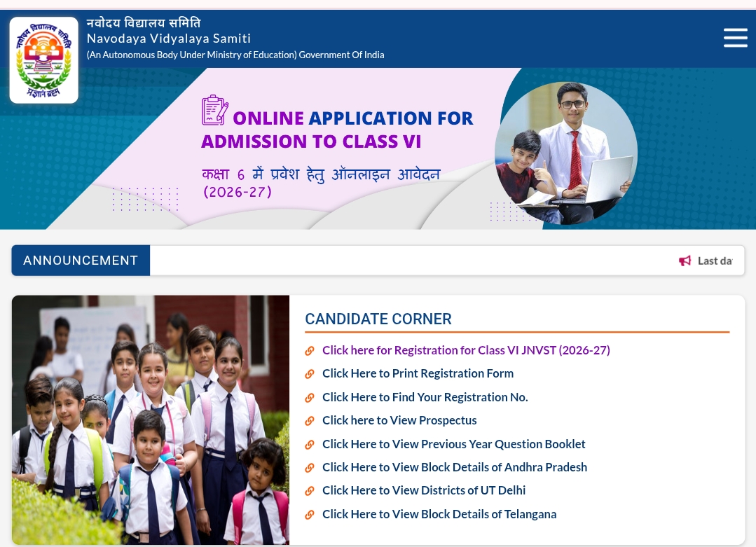The height and width of the screenshot is (547, 756).
Task: Open Find Your Registration No. link
Action: click(425, 397)
